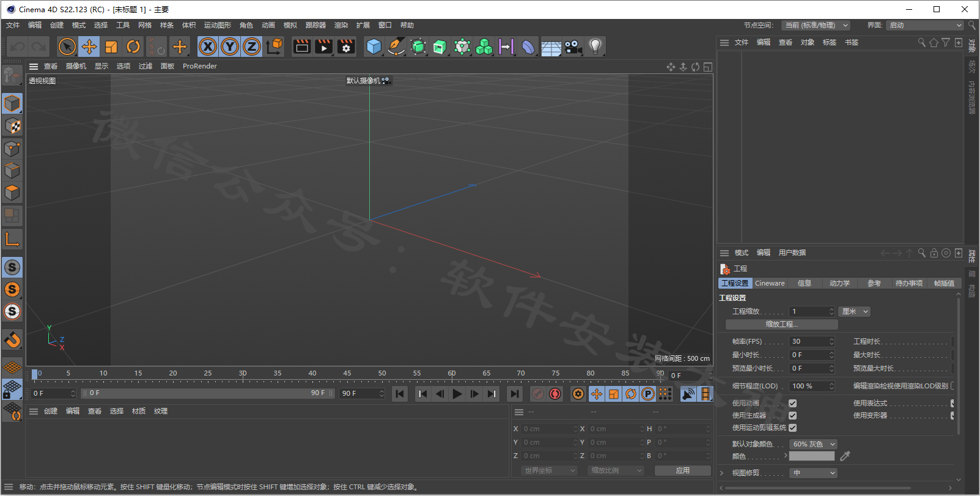Screen dimensions: 980x496
Task: Switch to Model mode in left palette
Action: [12, 104]
